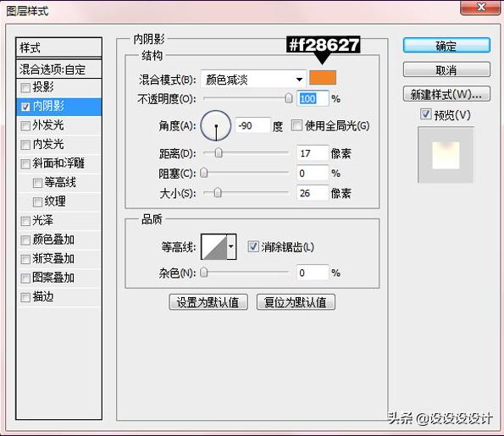
Task: Click the 大小 size slider handle
Action: 218,193
